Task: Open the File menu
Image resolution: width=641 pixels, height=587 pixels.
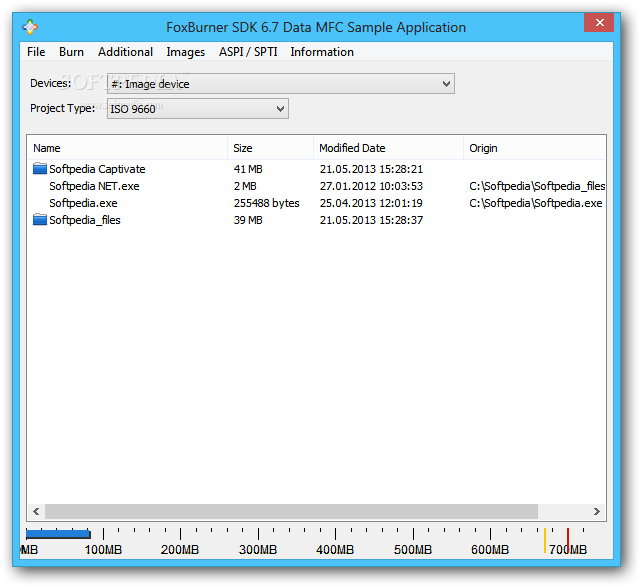Action: point(36,52)
